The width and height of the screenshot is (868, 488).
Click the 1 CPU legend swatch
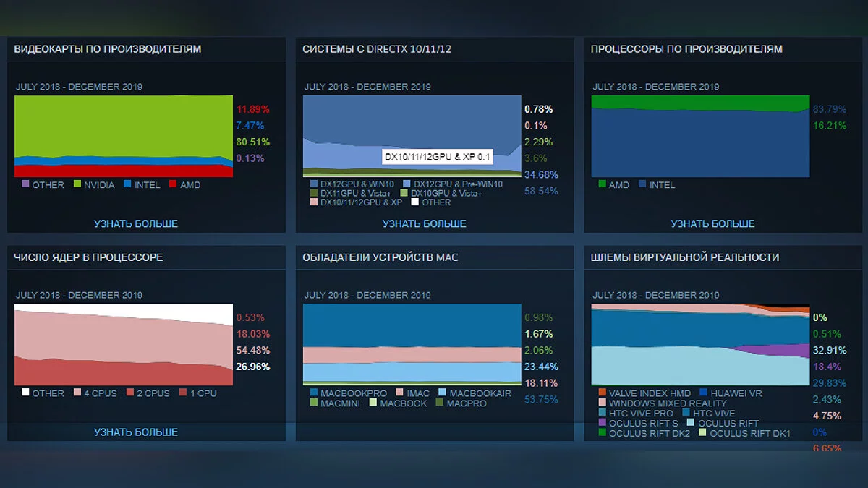[182, 393]
